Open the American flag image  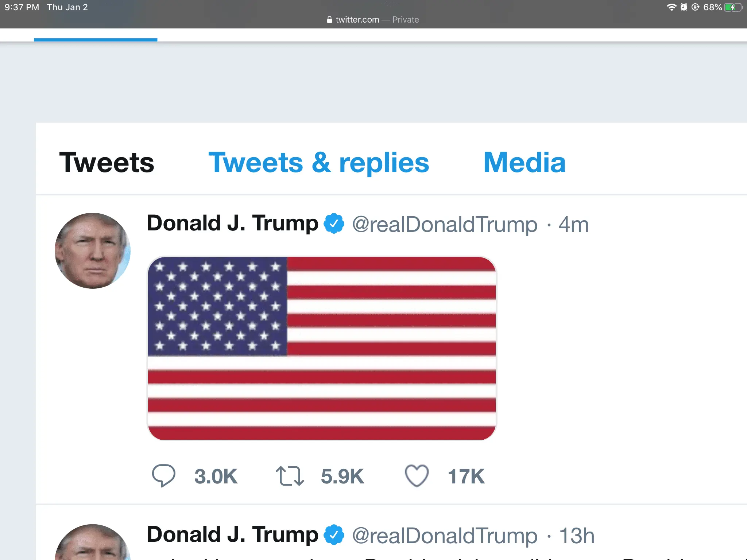coord(322,348)
